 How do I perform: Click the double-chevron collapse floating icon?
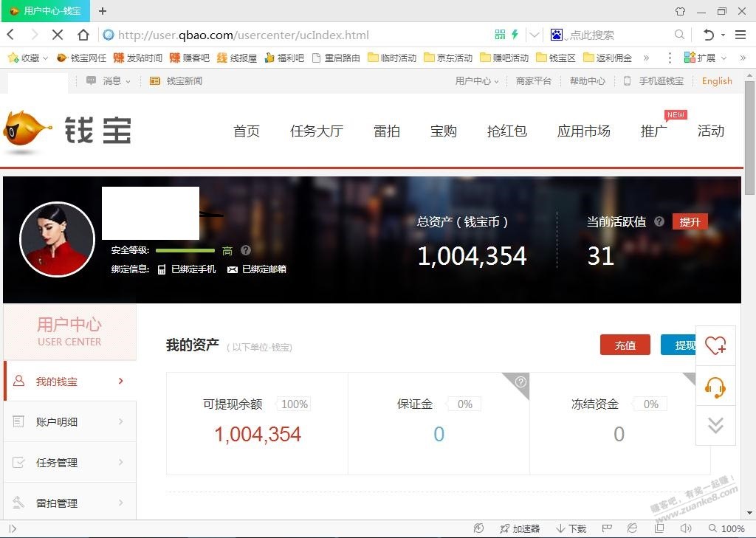715,425
